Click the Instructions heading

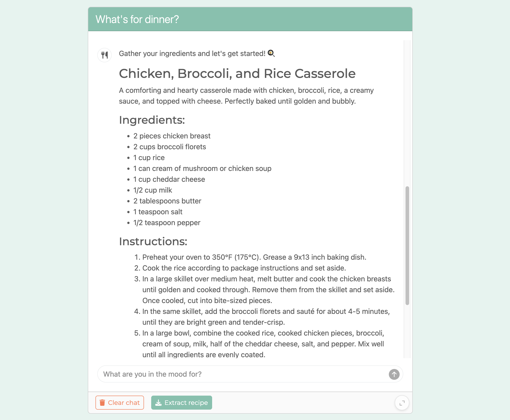coord(153,241)
